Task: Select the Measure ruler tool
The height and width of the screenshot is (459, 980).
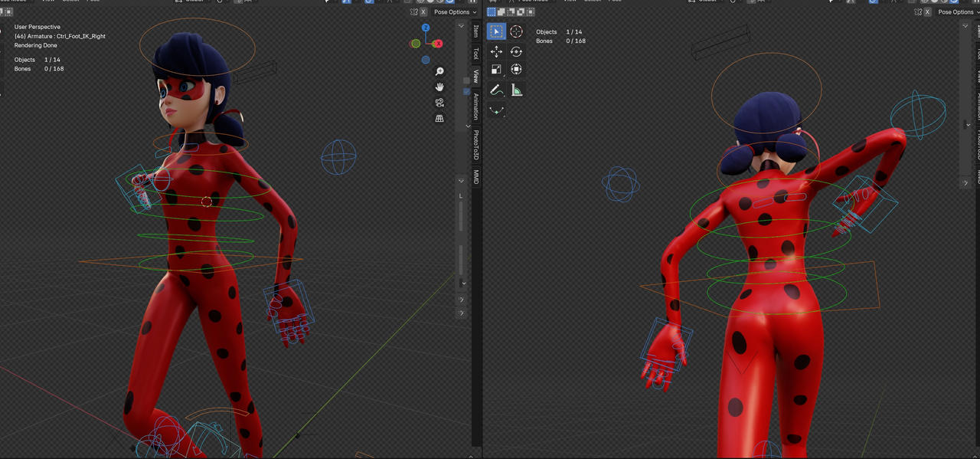Action: click(x=517, y=90)
